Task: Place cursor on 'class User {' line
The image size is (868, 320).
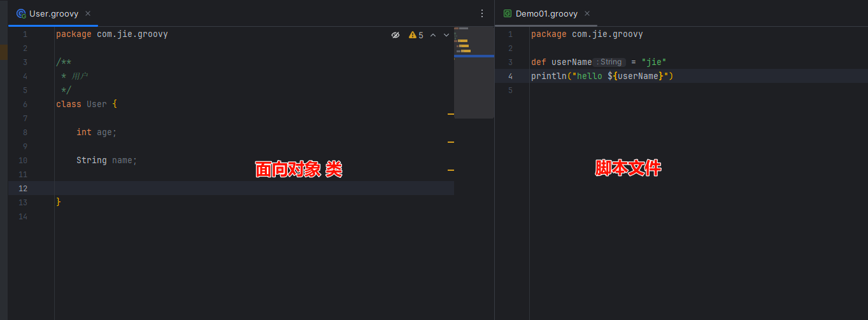Action: pos(87,104)
